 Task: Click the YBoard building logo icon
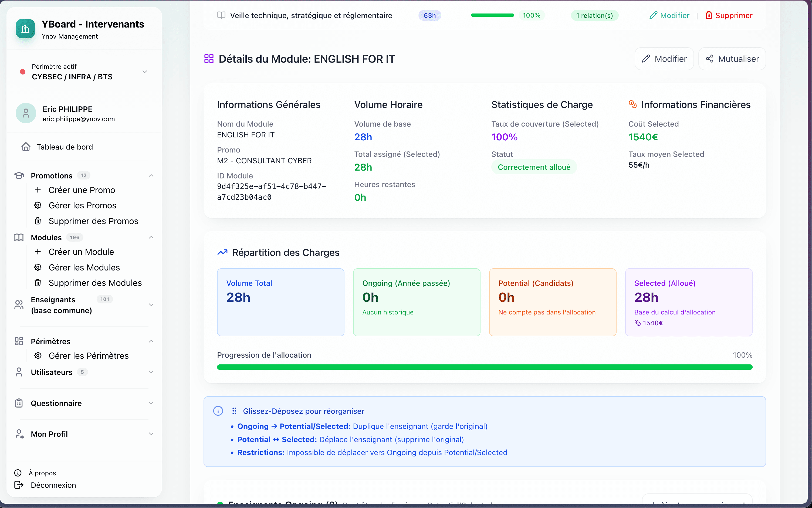click(x=25, y=29)
